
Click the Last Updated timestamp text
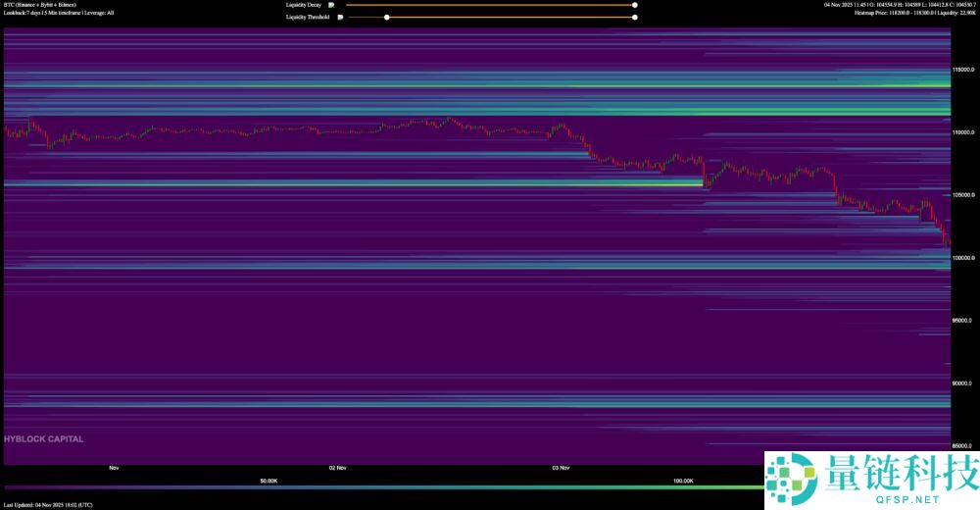pyautogui.click(x=48, y=504)
